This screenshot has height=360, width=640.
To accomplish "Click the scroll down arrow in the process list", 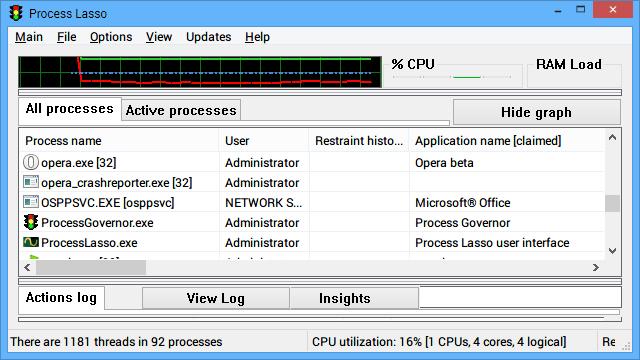I will point(612,251).
